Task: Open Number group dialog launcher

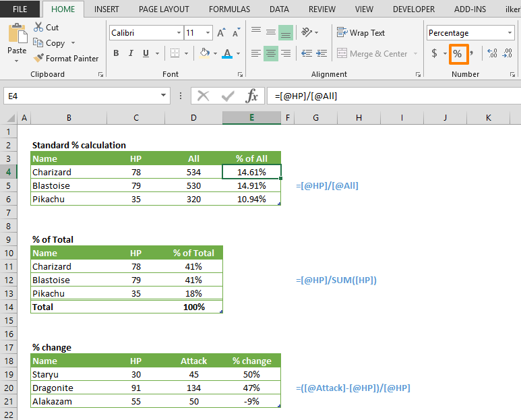Action: [512, 75]
